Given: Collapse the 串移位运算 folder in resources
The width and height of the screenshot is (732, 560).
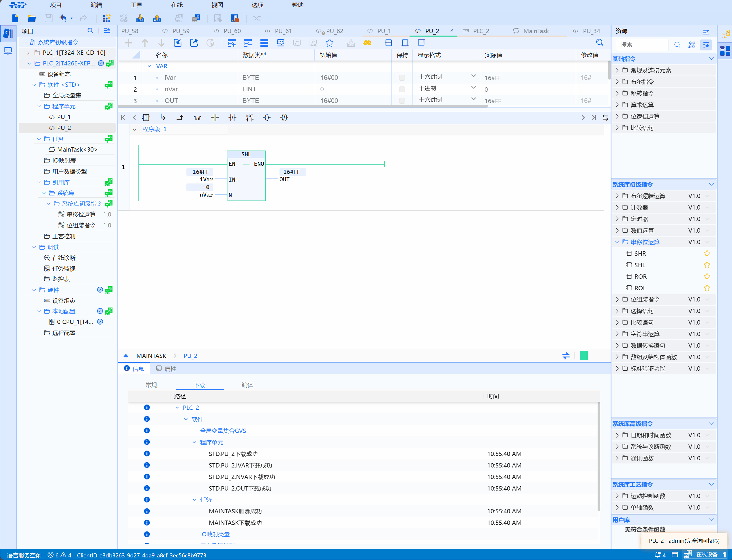Looking at the screenshot, I should 617,242.
